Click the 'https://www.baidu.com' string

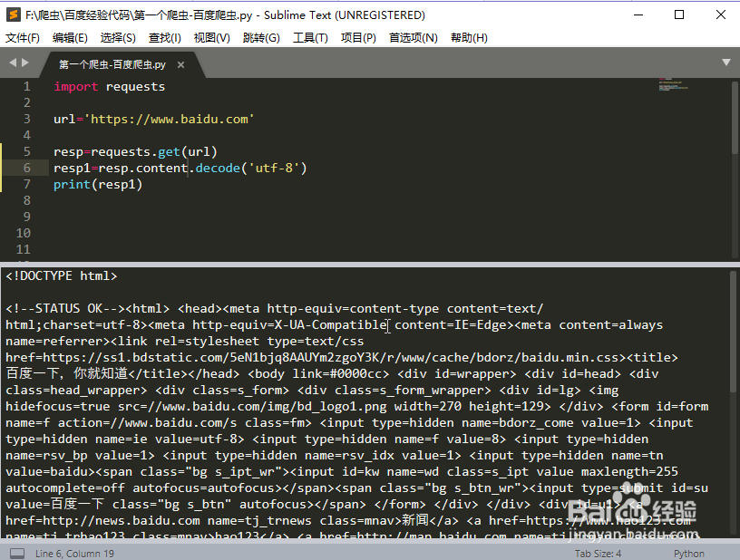(170, 120)
